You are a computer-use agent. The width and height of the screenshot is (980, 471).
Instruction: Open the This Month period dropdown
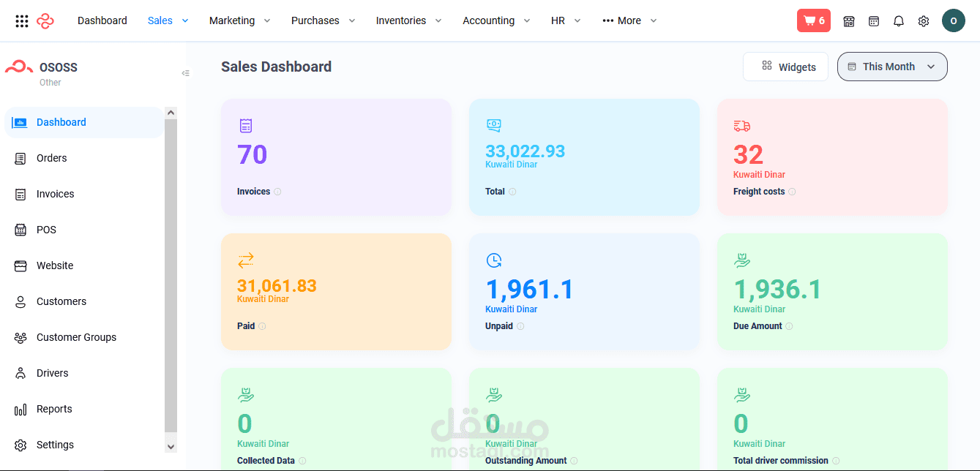(891, 67)
